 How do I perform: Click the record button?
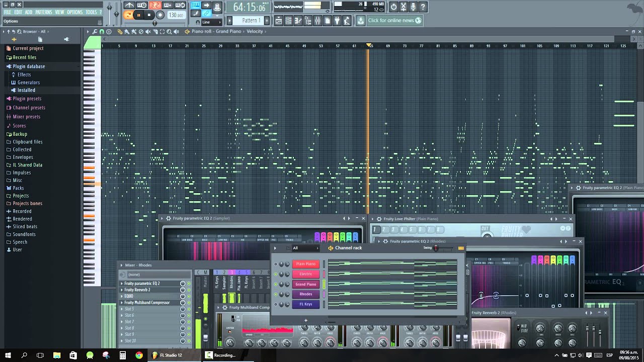point(159,15)
